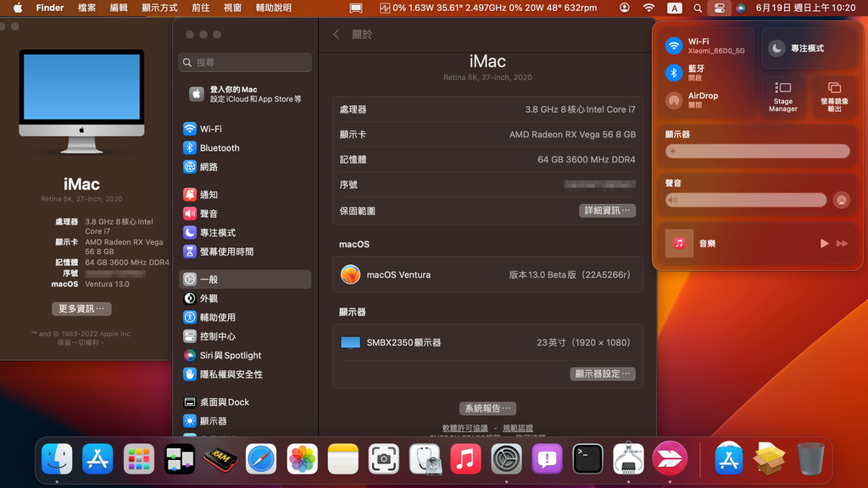Viewport: 868px width, 488px height.
Task: Open the 前往 menu
Action: click(200, 8)
